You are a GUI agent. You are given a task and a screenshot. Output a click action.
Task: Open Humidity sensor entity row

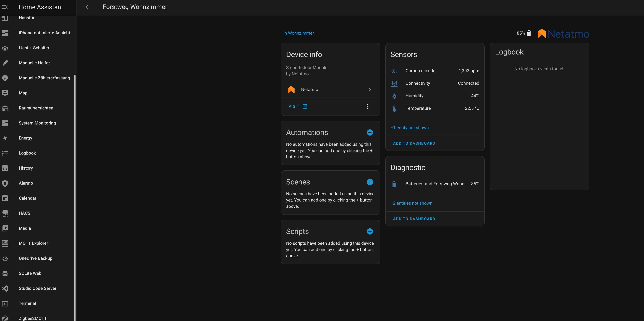click(435, 96)
